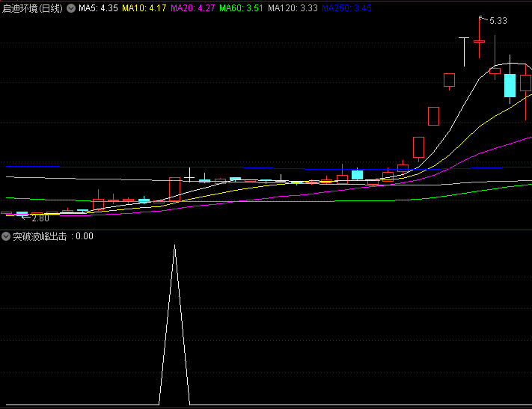Screen dimensions: 532x409
Task: Expand the 突破波峰出击 indicator panel menu
Action: pos(6,236)
